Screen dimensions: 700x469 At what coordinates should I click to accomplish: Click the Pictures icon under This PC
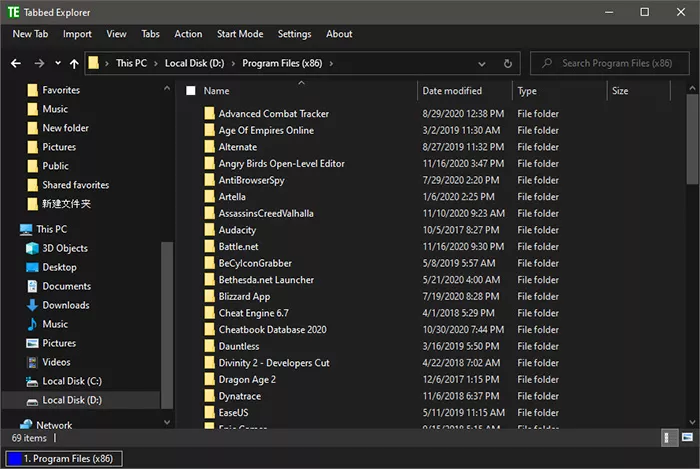32,343
